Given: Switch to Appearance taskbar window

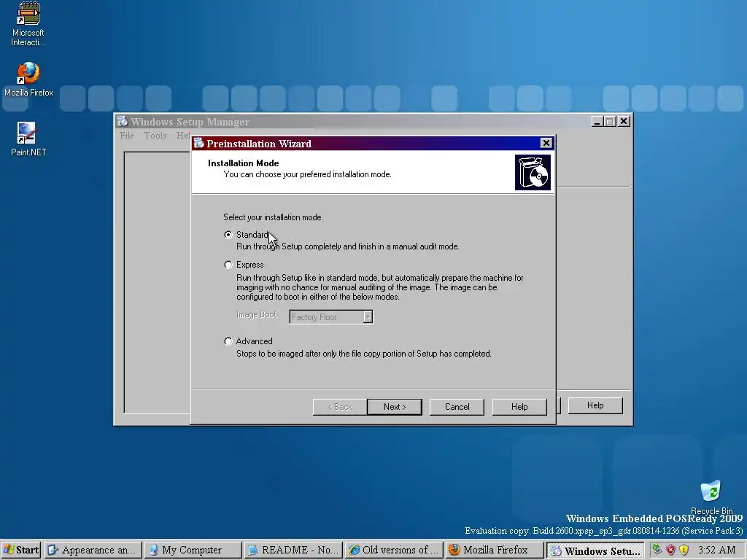Looking at the screenshot, I should 93,550.
